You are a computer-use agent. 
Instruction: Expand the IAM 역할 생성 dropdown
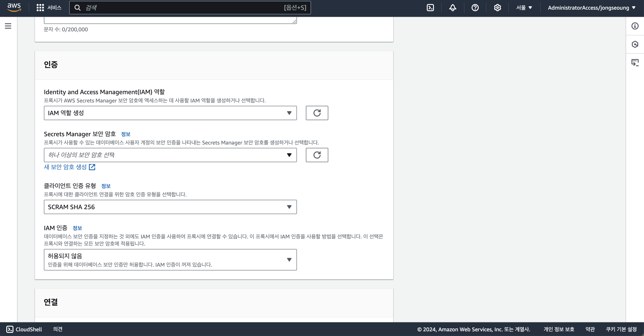[170, 113]
